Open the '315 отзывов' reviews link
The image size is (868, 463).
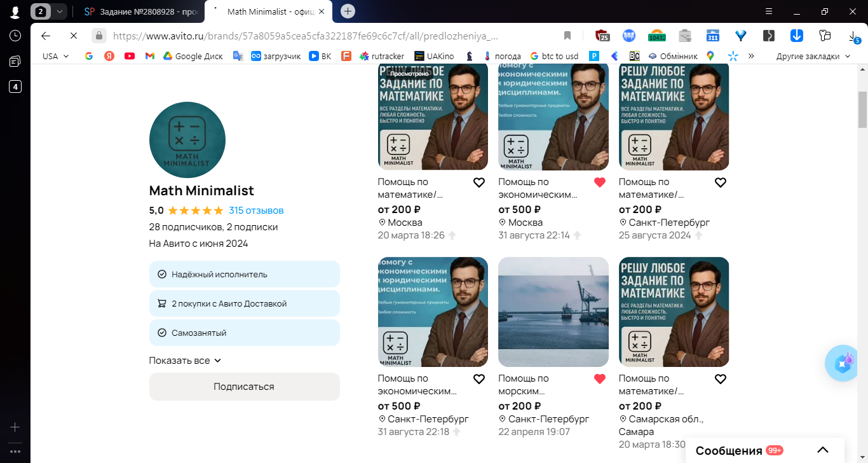tap(256, 211)
